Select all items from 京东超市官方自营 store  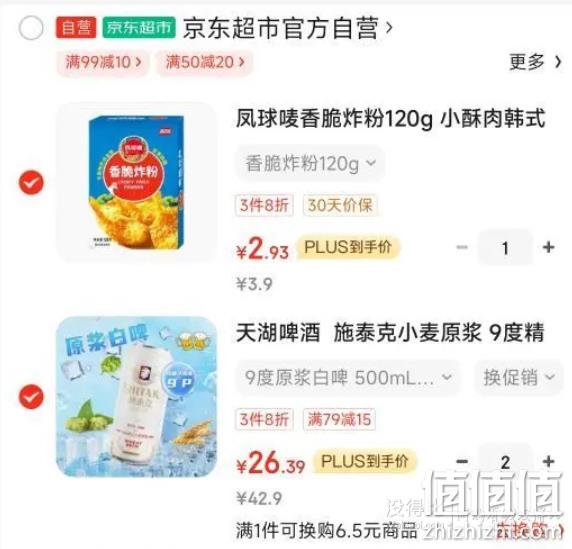click(31, 28)
